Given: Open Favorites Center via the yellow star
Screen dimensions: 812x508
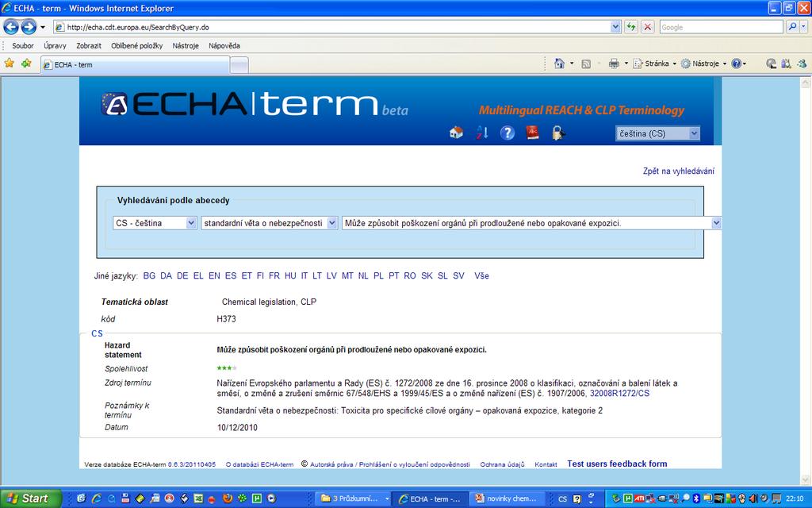Looking at the screenshot, I should click(x=10, y=63).
